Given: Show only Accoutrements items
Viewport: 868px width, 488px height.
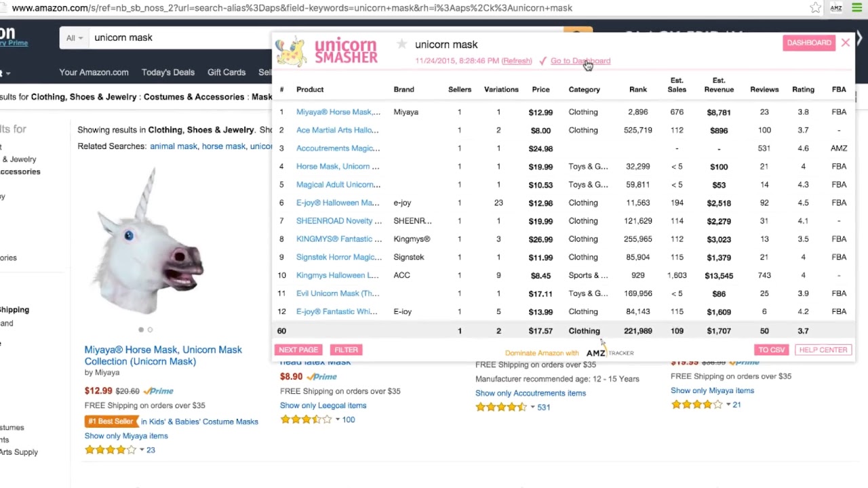Looking at the screenshot, I should [x=530, y=393].
